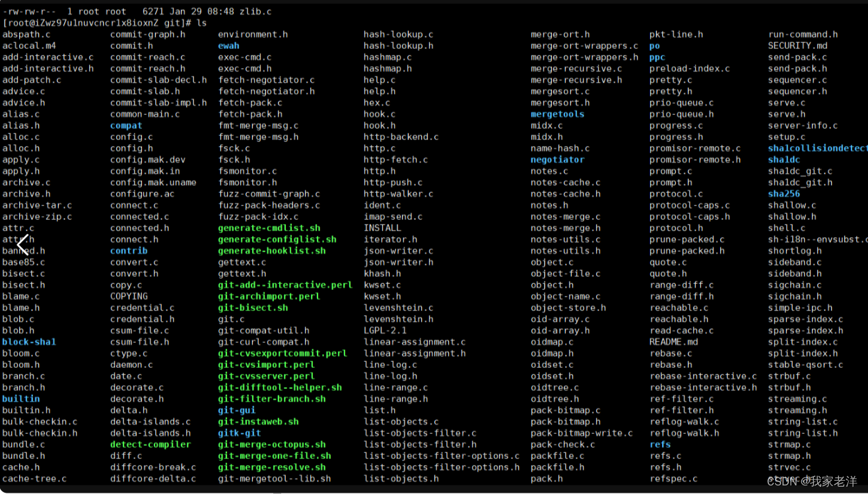Click the generate-cmdlist.sh script name

point(269,228)
